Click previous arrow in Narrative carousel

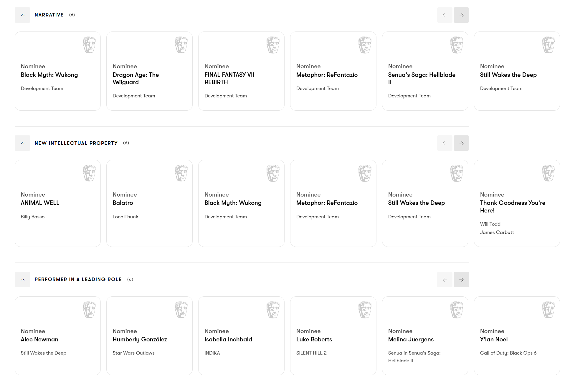pyautogui.click(x=444, y=15)
